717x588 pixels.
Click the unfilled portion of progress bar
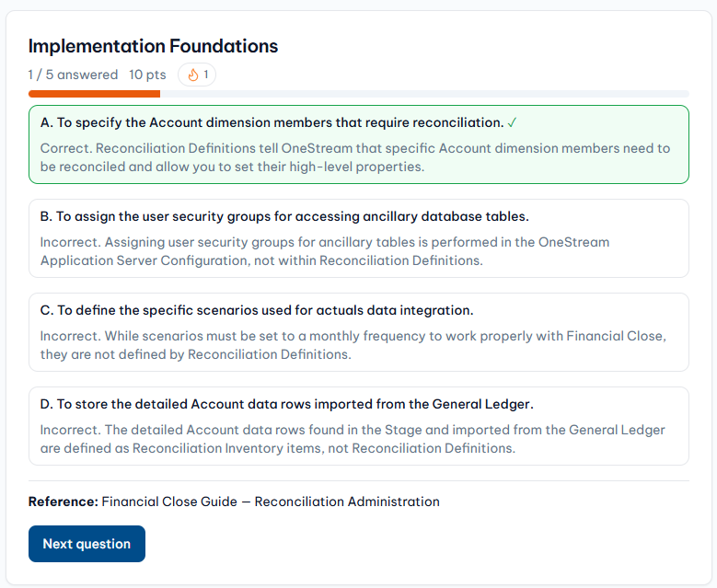(x=424, y=94)
